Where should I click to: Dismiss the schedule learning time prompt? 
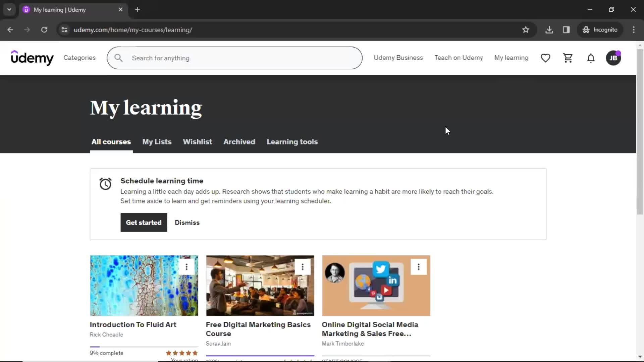pos(186,222)
